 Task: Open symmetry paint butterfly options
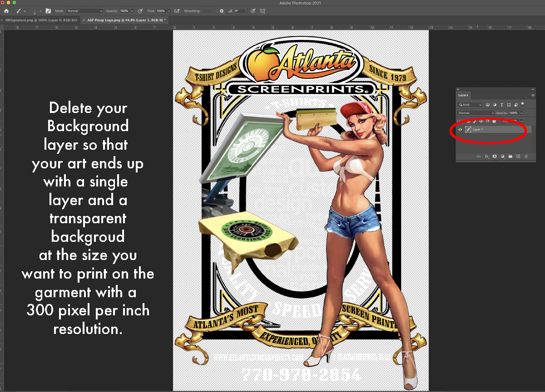pos(263,11)
